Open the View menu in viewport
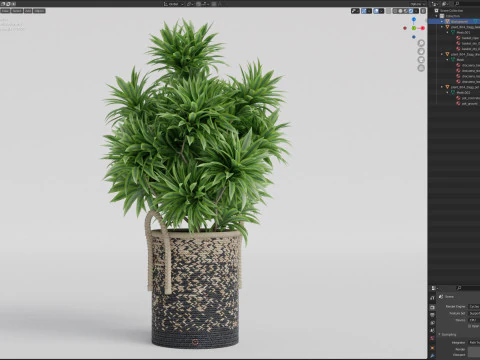The width and height of the screenshot is (480, 360). coord(5,11)
